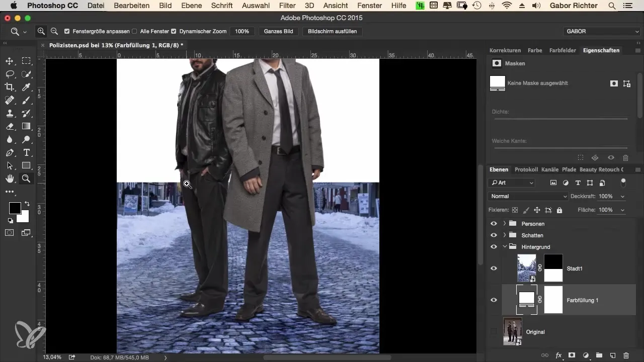Swap foreground and background colors
This screenshot has height=362, width=644.
coord(27,204)
